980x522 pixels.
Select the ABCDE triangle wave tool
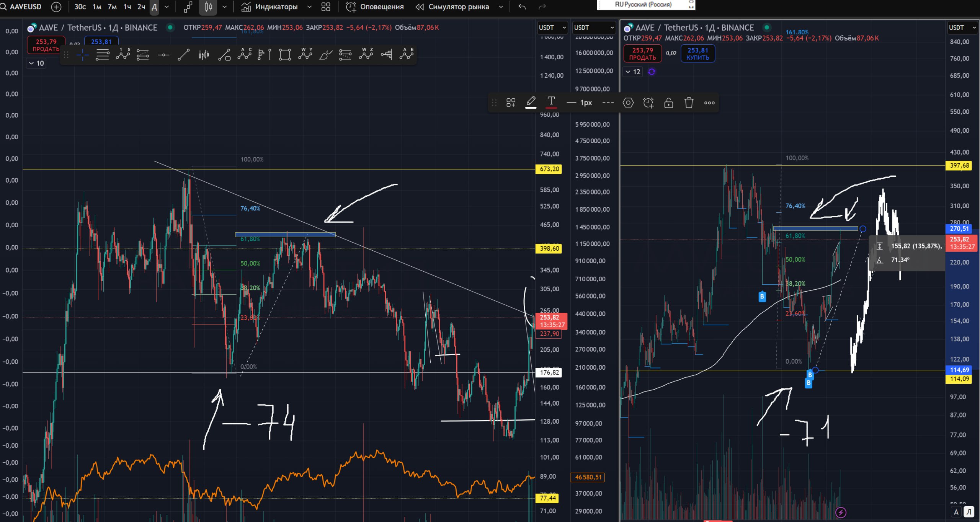click(x=407, y=55)
